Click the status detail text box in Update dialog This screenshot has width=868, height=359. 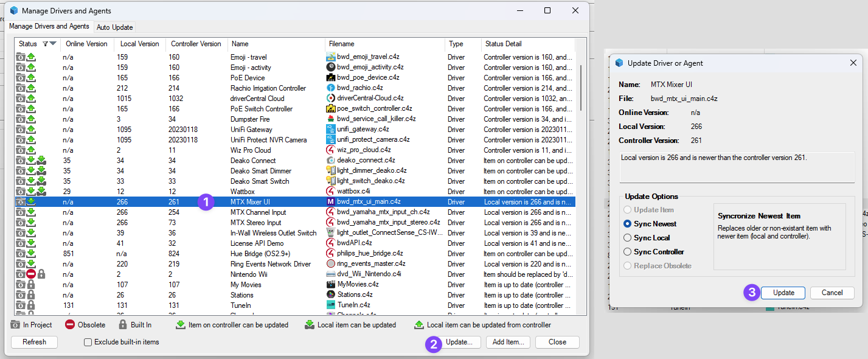tap(737, 167)
